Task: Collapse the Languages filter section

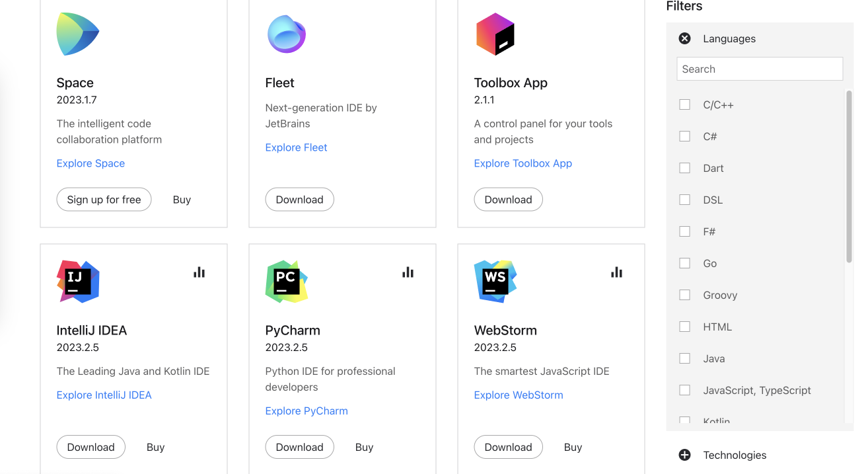Action: [685, 38]
